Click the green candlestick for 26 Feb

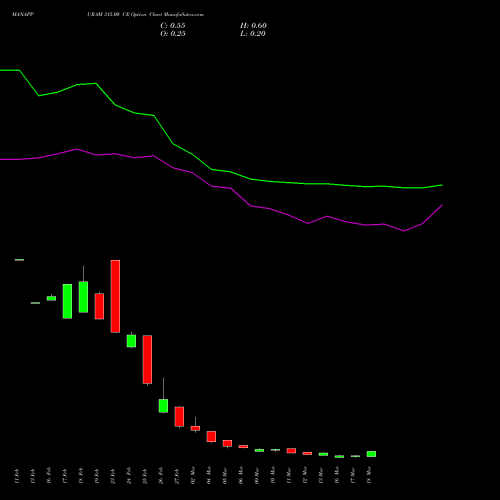(163, 406)
